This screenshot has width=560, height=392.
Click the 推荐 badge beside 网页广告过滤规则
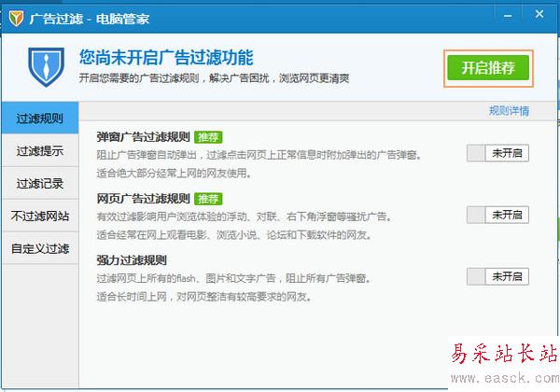click(x=208, y=199)
